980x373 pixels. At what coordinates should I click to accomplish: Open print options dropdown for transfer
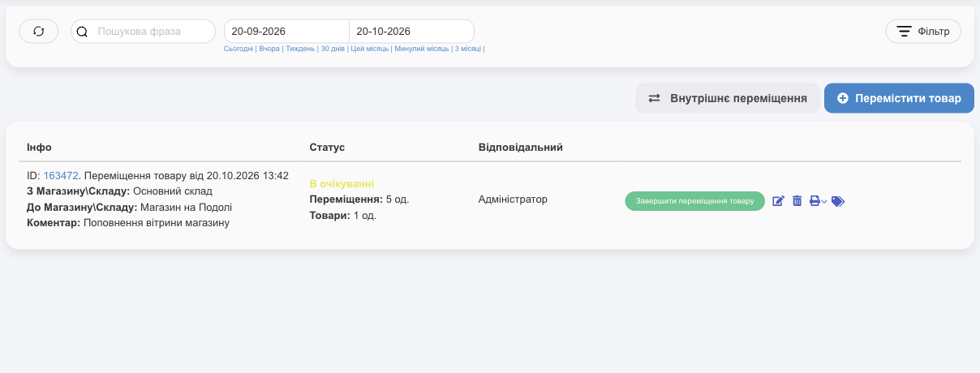pos(818,201)
